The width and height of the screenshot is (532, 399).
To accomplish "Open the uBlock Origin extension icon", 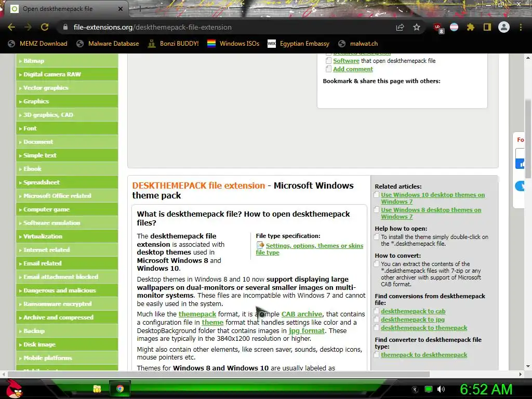I will [438, 28].
